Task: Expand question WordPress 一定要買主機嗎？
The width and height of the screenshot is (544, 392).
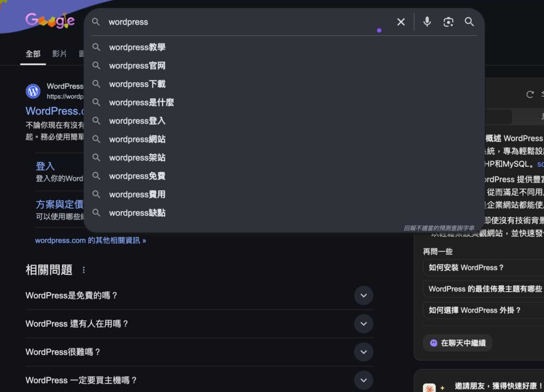Action: click(x=199, y=380)
